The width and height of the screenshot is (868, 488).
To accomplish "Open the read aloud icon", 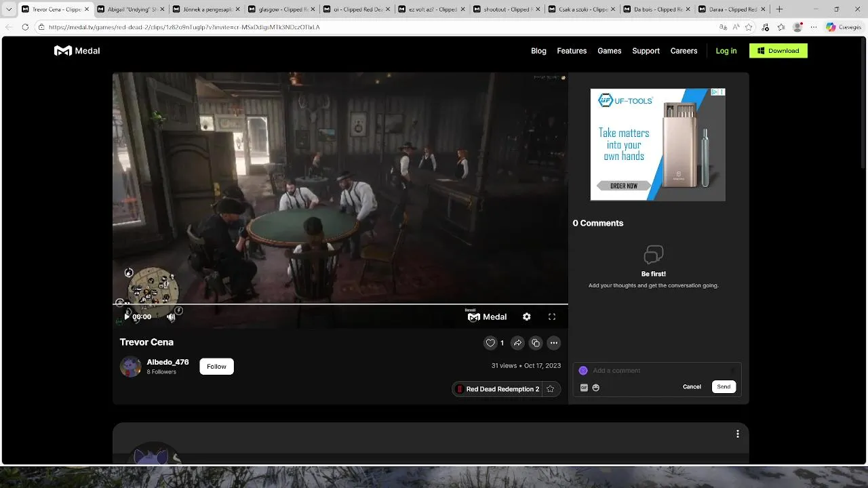I will 736,27.
